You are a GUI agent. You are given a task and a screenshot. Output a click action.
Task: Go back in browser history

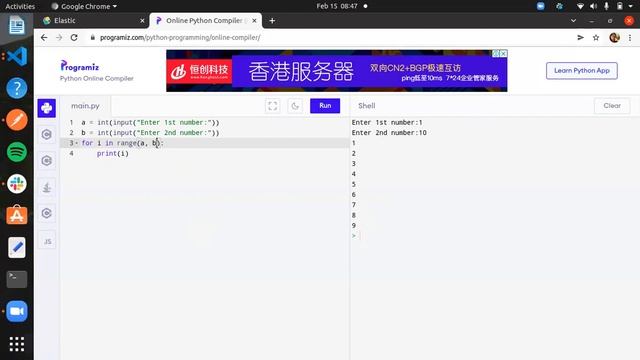tap(44, 38)
